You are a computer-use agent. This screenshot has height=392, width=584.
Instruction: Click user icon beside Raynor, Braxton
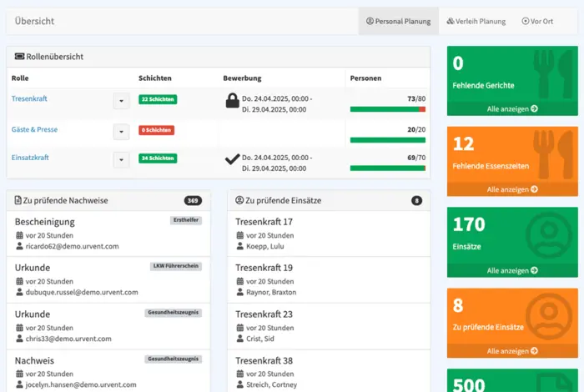pyautogui.click(x=240, y=292)
